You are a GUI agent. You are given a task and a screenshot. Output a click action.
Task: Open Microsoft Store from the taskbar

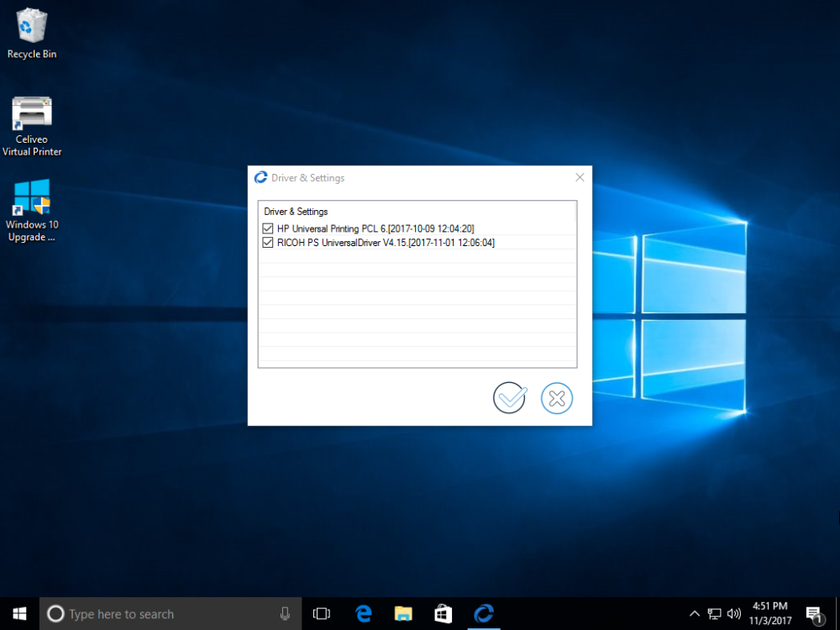click(443, 614)
